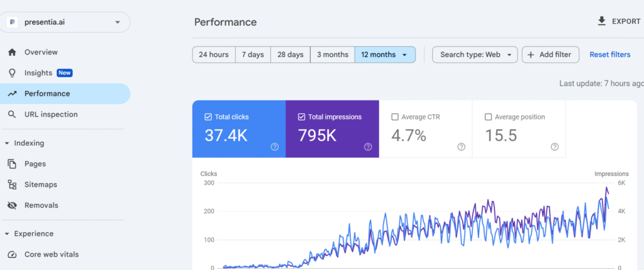
Task: Collapse the Indexing section
Action: (7, 143)
